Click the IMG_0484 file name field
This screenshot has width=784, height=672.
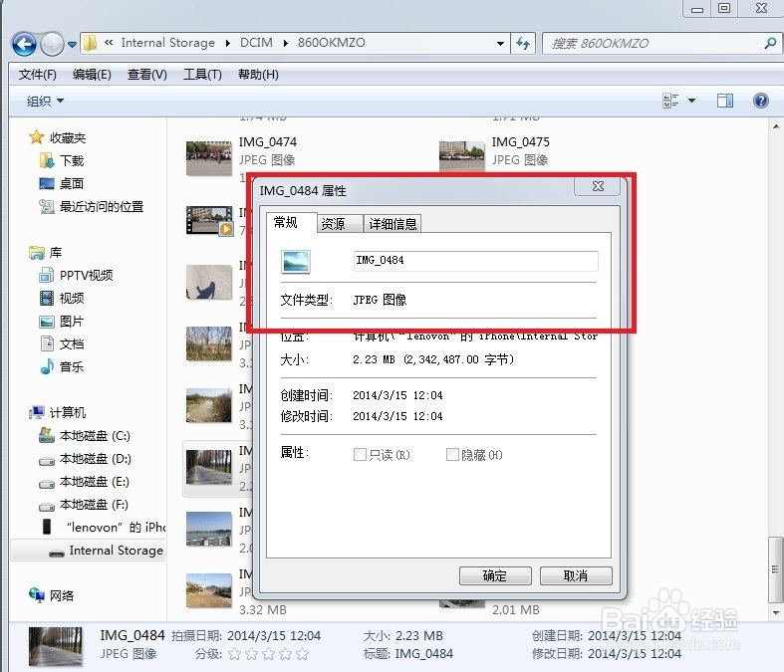475,261
